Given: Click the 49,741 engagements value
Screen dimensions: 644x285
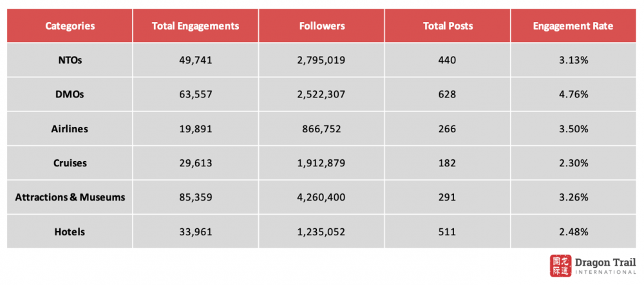Looking at the screenshot, I should pos(195,61).
